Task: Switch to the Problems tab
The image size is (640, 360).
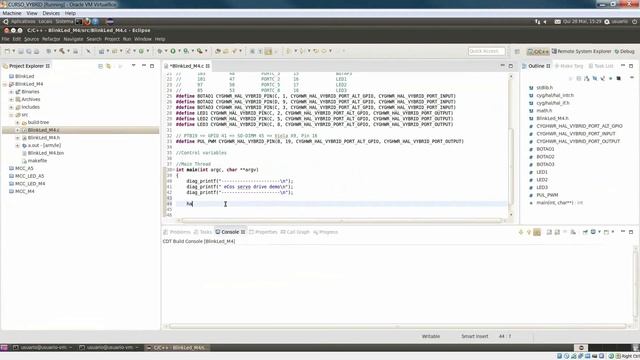Action: (x=177, y=232)
